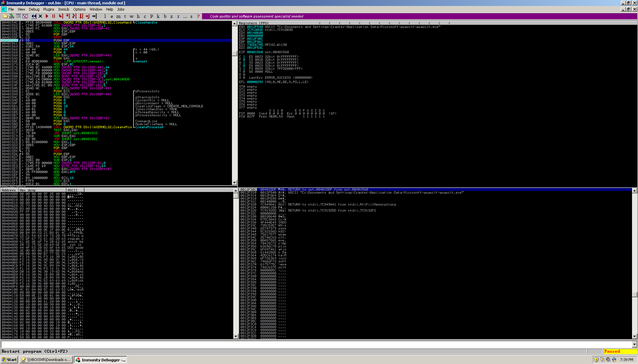This screenshot has width=638, height=364.
Task: Show Breakpoints window with 'b' button
Action: [165, 16]
